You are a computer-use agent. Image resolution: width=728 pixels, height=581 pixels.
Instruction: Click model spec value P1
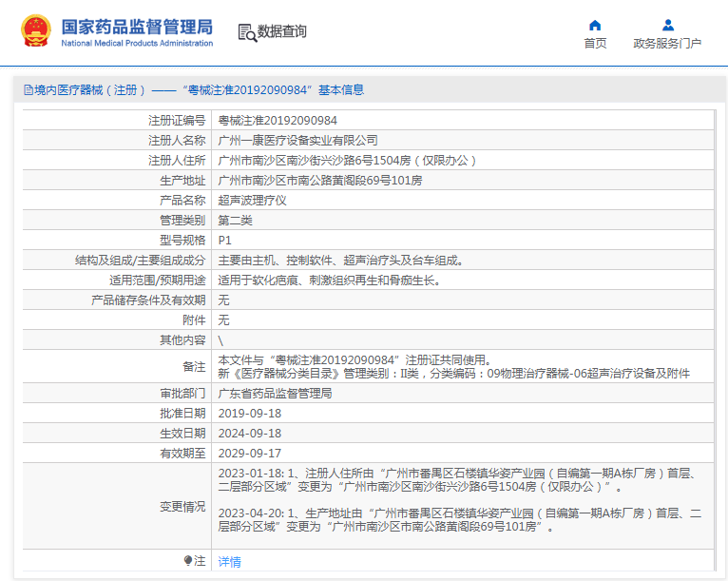tap(224, 241)
